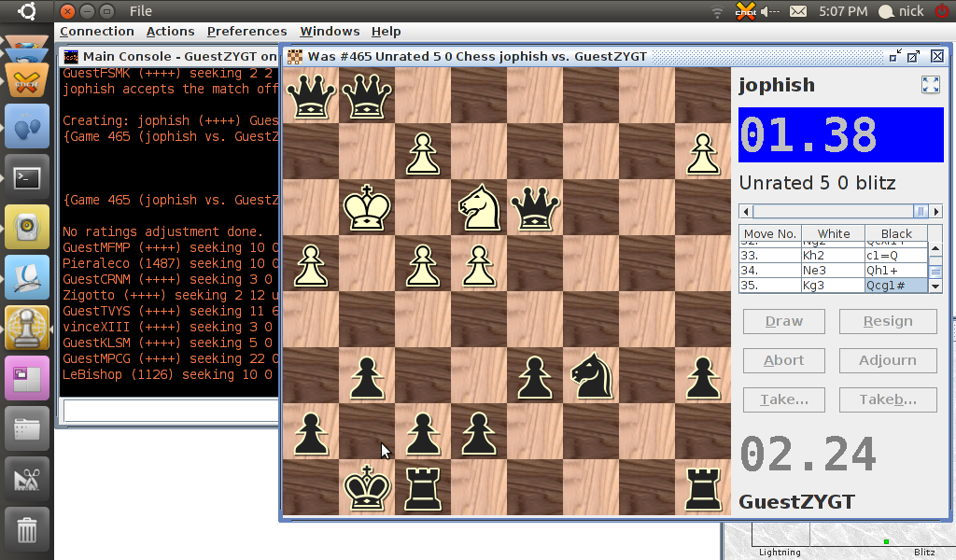Click the fullscreen board icon beside jophish

(930, 85)
